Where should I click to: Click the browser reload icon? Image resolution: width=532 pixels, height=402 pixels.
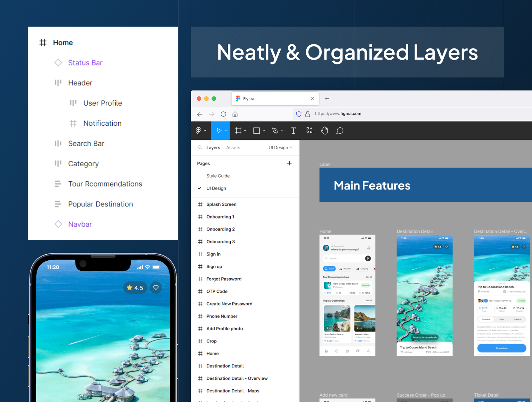tap(223, 114)
